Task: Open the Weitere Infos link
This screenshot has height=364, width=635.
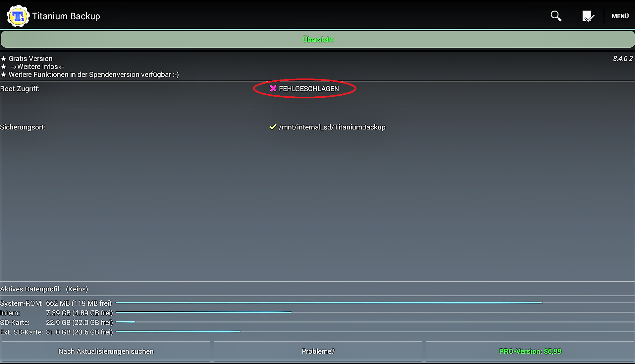Action: point(37,67)
